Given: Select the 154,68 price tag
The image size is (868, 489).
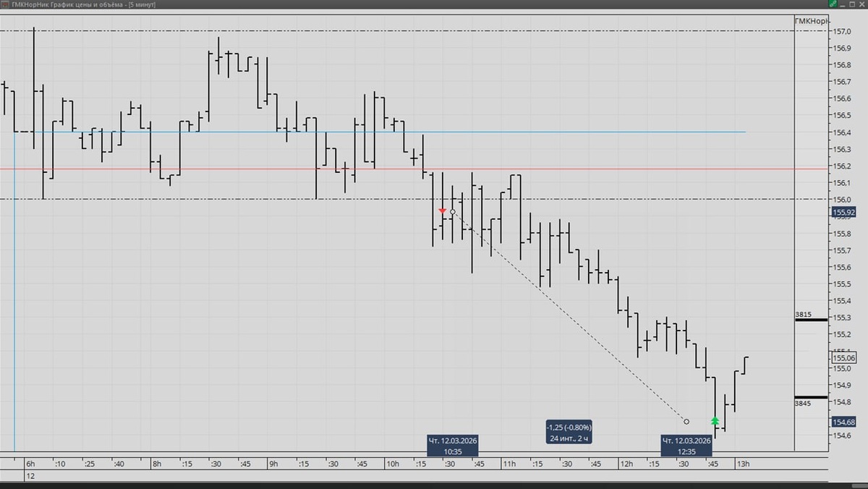Looking at the screenshot, I should click(x=844, y=422).
